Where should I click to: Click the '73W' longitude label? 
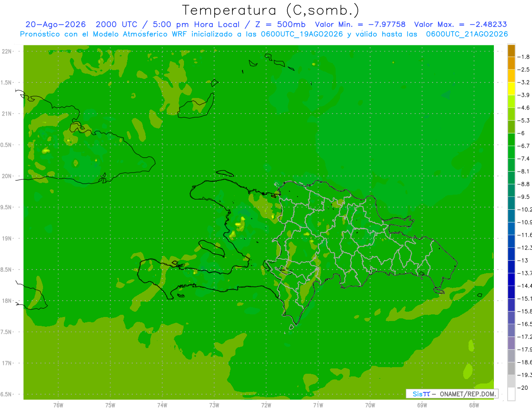click(214, 405)
